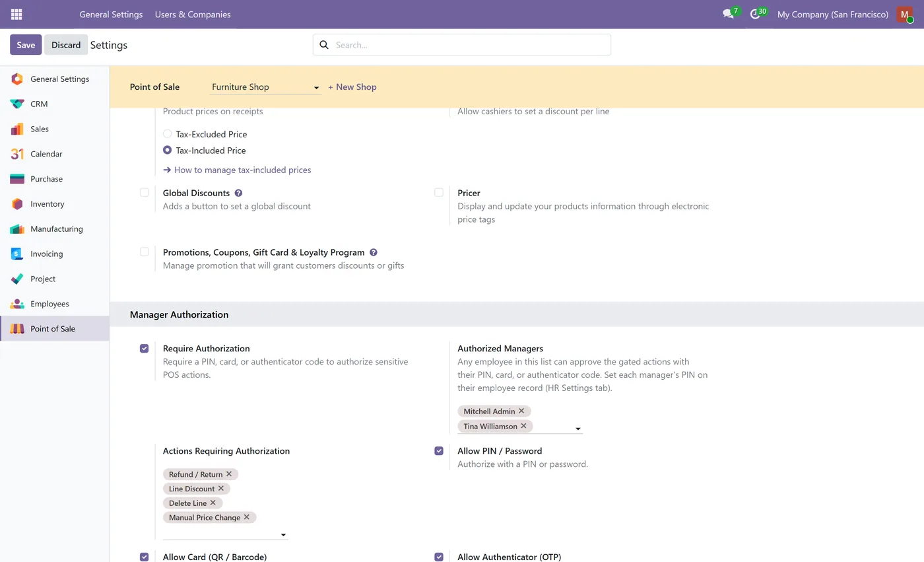Viewport: 924px width, 562px height.
Task: Go to Invoicing settings section
Action: [55, 254]
